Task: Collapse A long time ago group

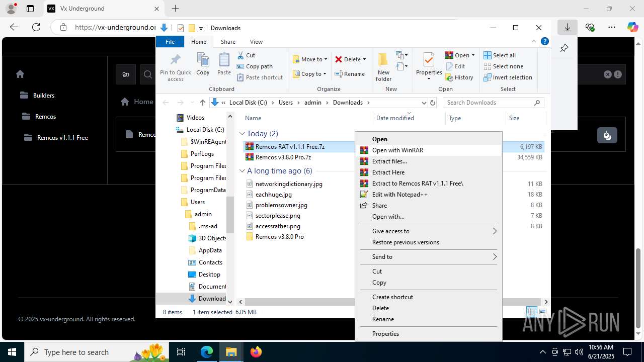Action: [x=242, y=171]
